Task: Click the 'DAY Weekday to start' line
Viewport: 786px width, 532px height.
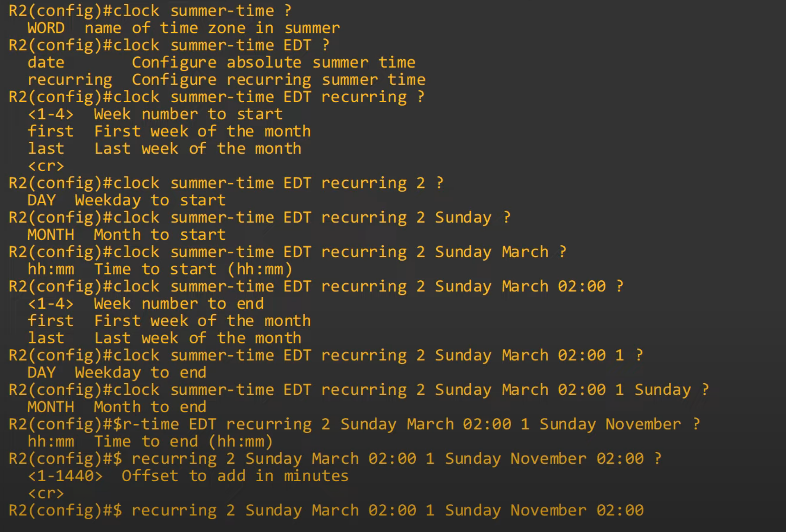Action: pos(127,200)
